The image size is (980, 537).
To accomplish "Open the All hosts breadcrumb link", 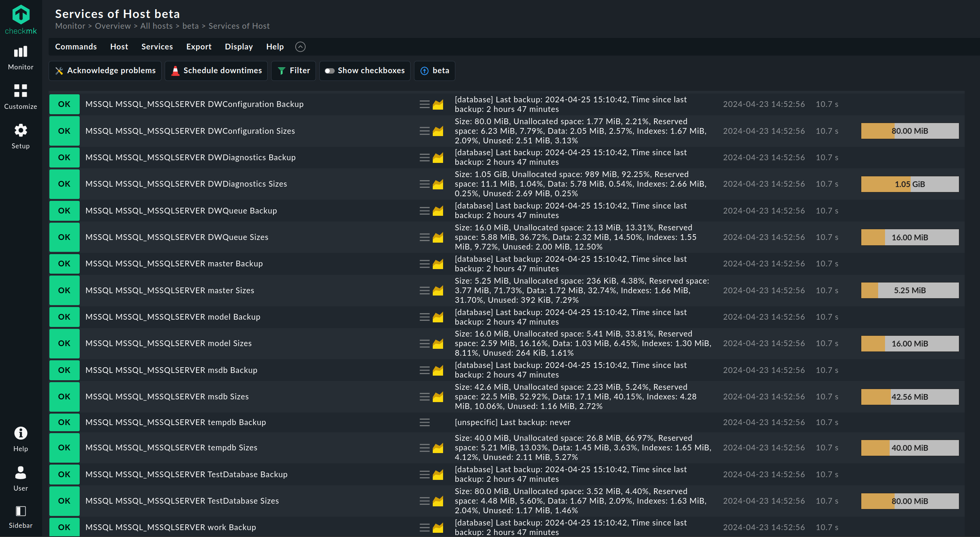I will (x=156, y=26).
